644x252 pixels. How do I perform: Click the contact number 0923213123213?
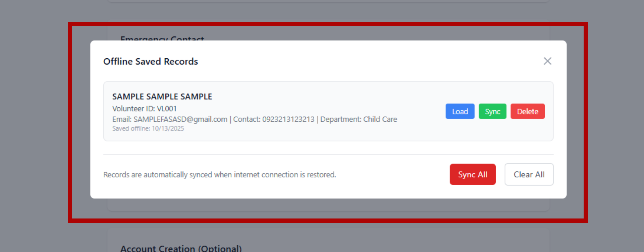click(x=288, y=119)
